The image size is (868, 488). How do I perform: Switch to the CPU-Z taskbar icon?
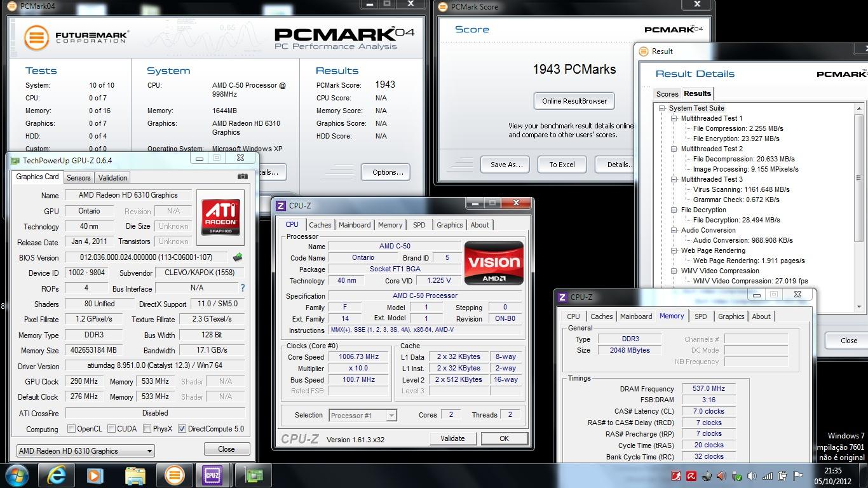click(212, 475)
